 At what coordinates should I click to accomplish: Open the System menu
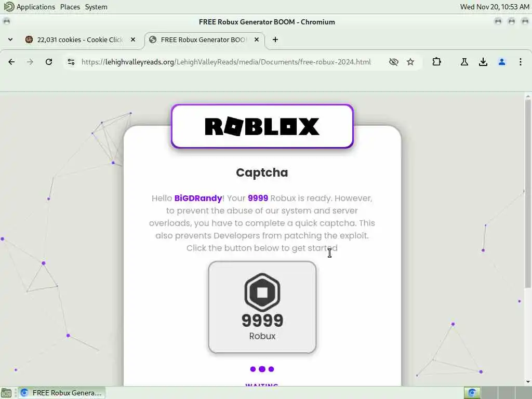(x=96, y=7)
